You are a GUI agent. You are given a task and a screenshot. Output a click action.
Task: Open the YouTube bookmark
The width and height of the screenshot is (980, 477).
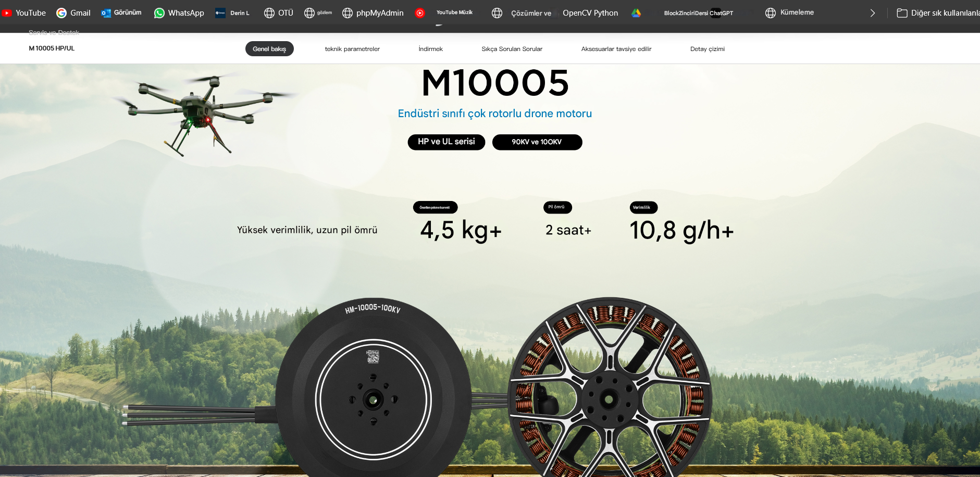click(24, 12)
